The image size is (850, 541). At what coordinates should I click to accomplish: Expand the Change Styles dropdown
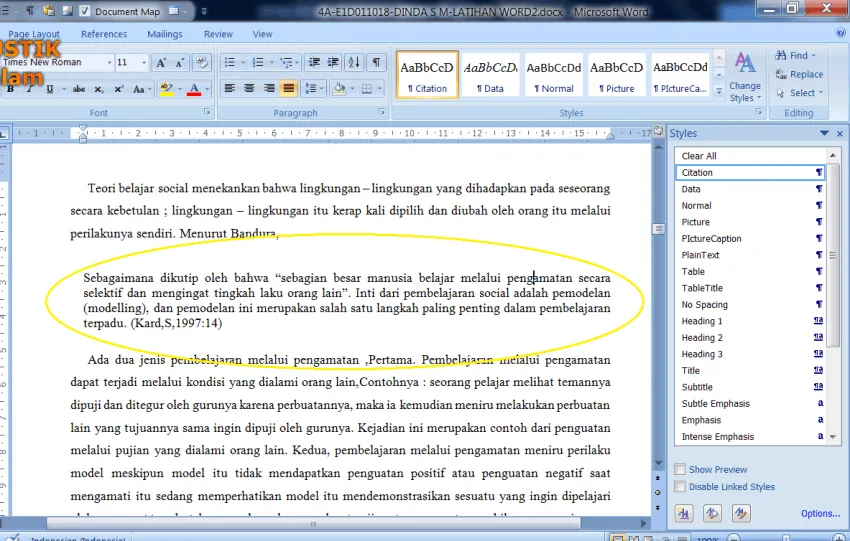tap(745, 78)
